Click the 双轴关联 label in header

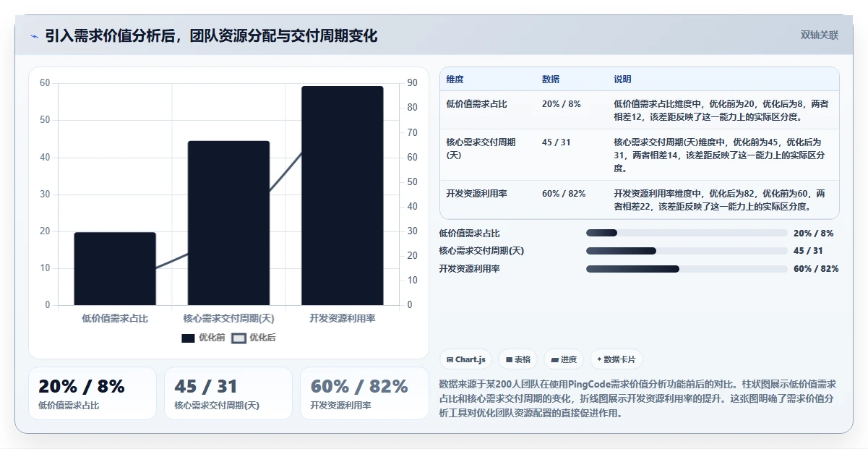(820, 35)
